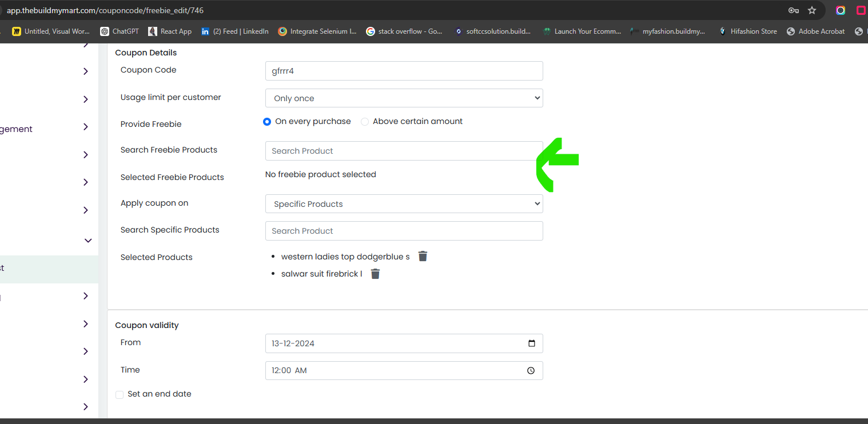Image resolution: width=868 pixels, height=424 pixels.
Task: Click the 'Coupon validity' heading
Action: tap(147, 325)
